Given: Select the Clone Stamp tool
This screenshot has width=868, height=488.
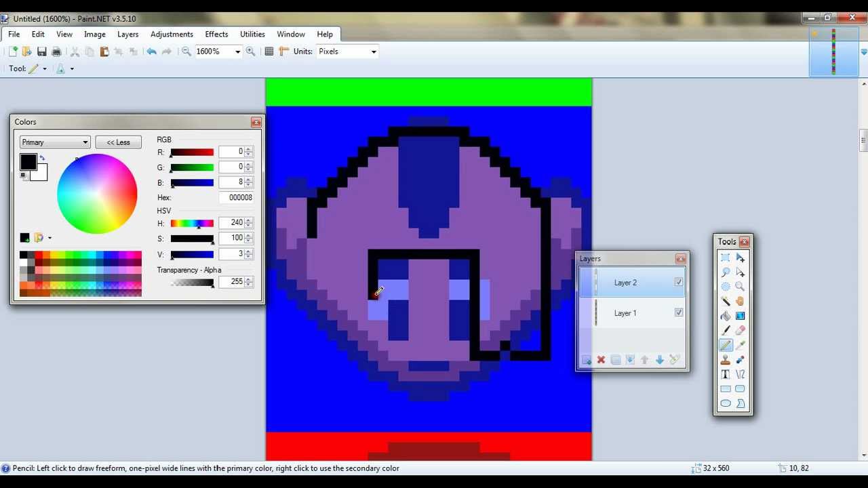Looking at the screenshot, I should click(x=726, y=360).
